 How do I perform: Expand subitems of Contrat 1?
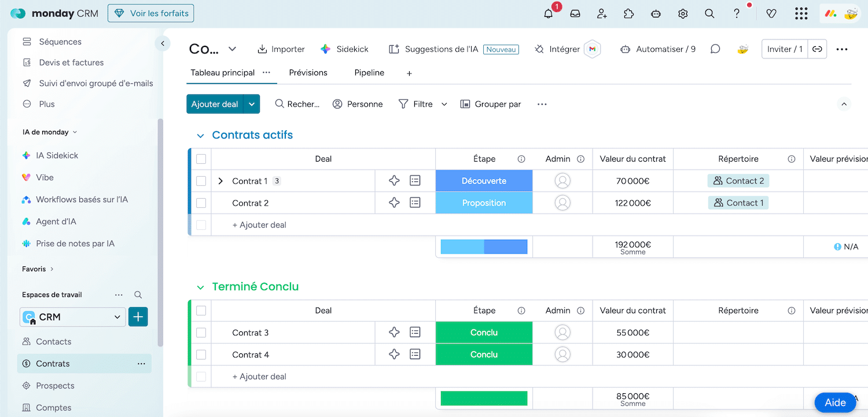click(x=220, y=181)
